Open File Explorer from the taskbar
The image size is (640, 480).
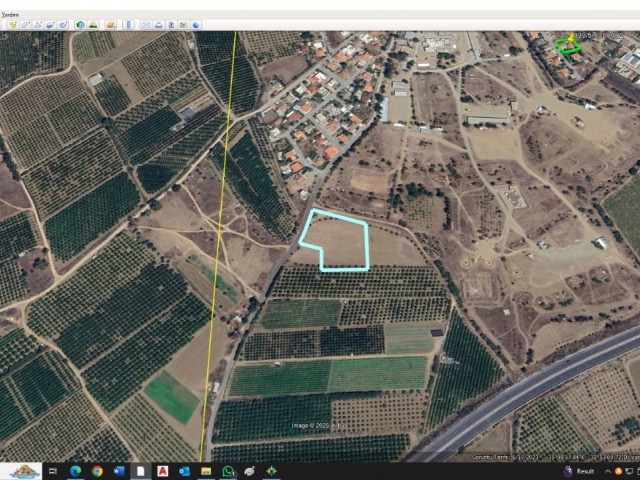[x=206, y=471]
